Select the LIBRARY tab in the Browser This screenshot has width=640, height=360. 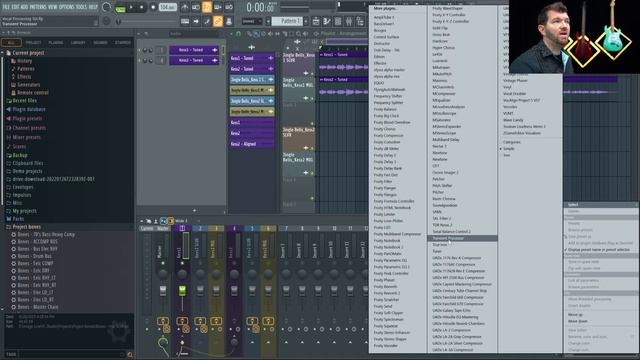(78, 42)
